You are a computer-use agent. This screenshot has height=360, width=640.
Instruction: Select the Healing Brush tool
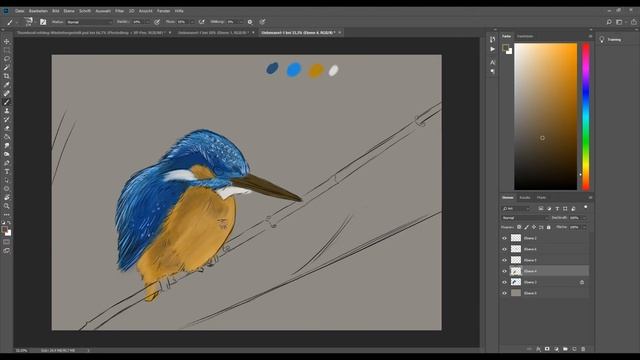(7, 93)
